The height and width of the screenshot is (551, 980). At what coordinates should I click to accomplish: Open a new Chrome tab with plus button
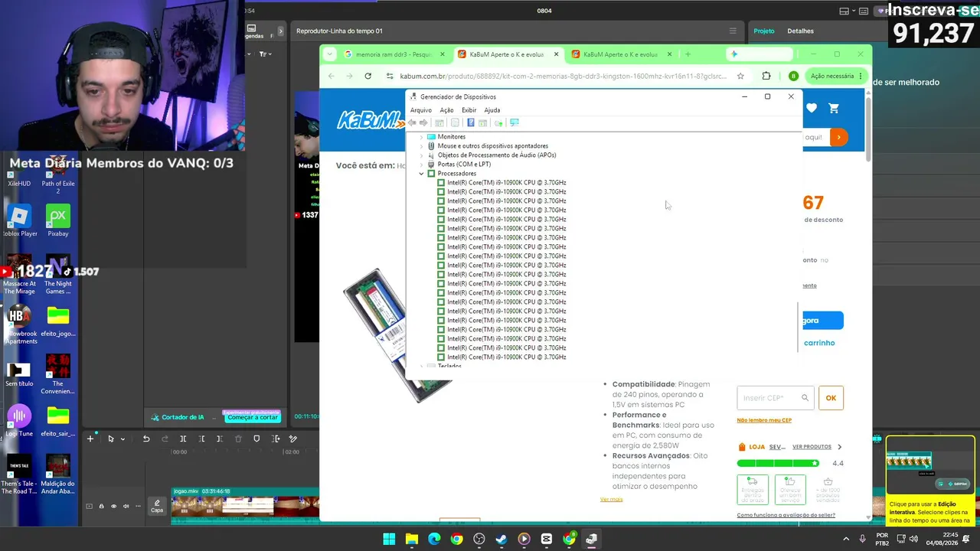click(688, 54)
